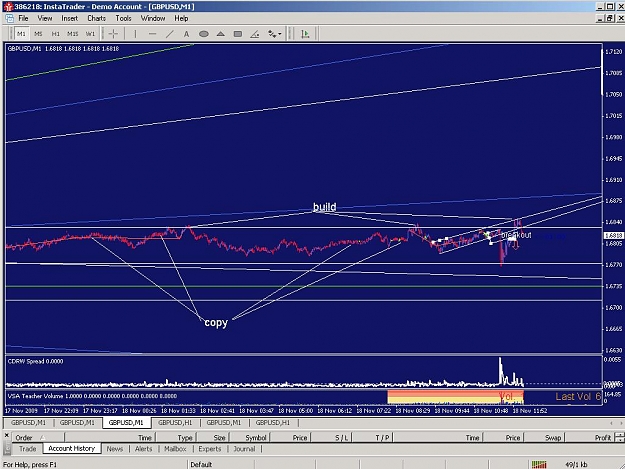Switch to the last GBPUSD,H1 chart tab
This screenshot has height=469, width=625.
point(273,423)
